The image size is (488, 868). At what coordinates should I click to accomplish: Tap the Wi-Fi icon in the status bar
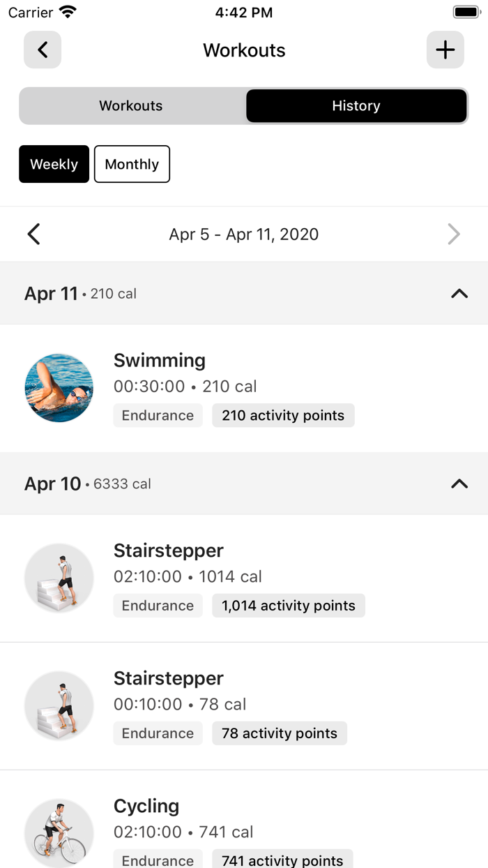tap(66, 11)
